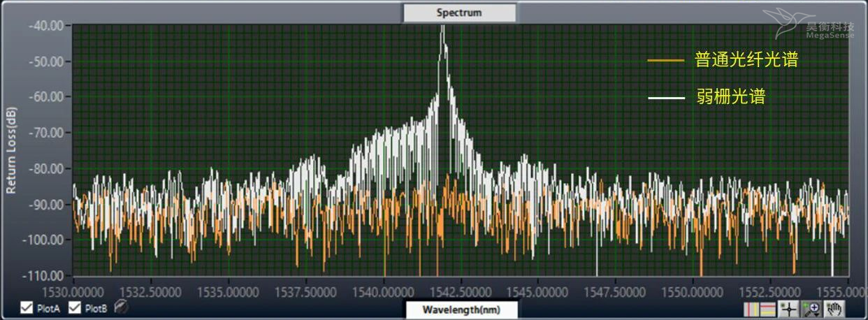
Task: Click the orange 普通光纤光谱 legend line
Action: pos(666,61)
